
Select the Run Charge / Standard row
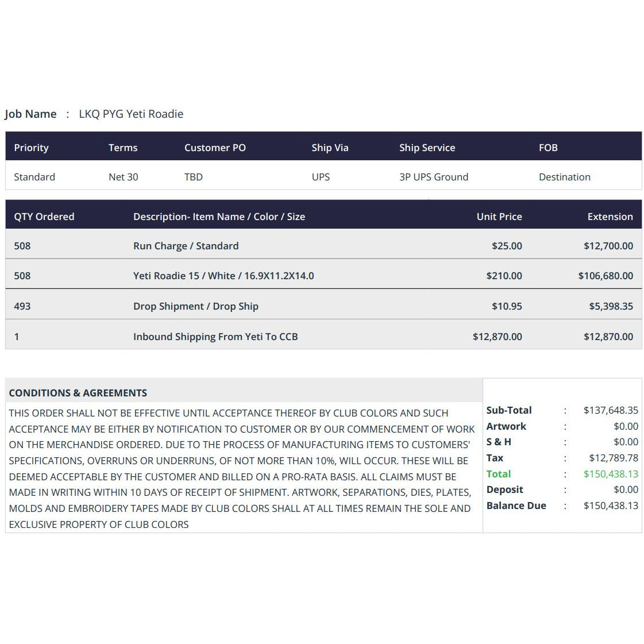click(323, 246)
